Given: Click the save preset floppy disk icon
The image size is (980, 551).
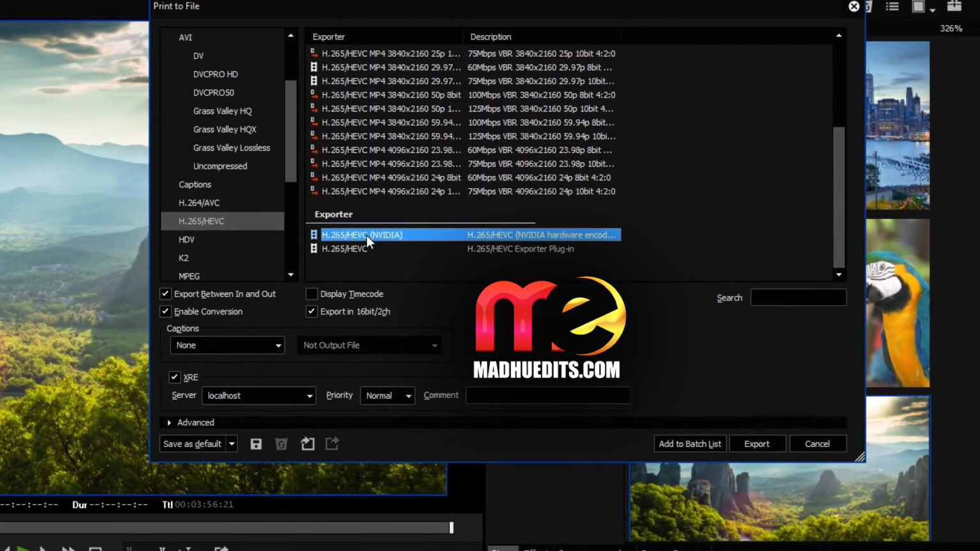Looking at the screenshot, I should click(x=256, y=443).
